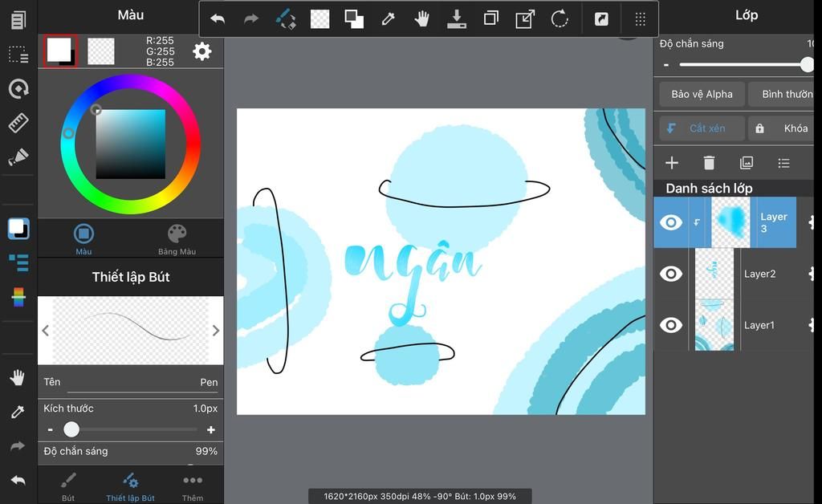
Task: Show previous brush preview with left chevron
Action: [46, 331]
